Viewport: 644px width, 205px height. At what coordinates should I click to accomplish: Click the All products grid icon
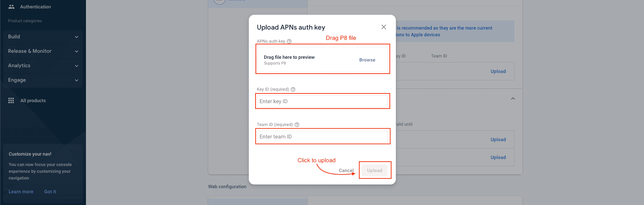11,100
